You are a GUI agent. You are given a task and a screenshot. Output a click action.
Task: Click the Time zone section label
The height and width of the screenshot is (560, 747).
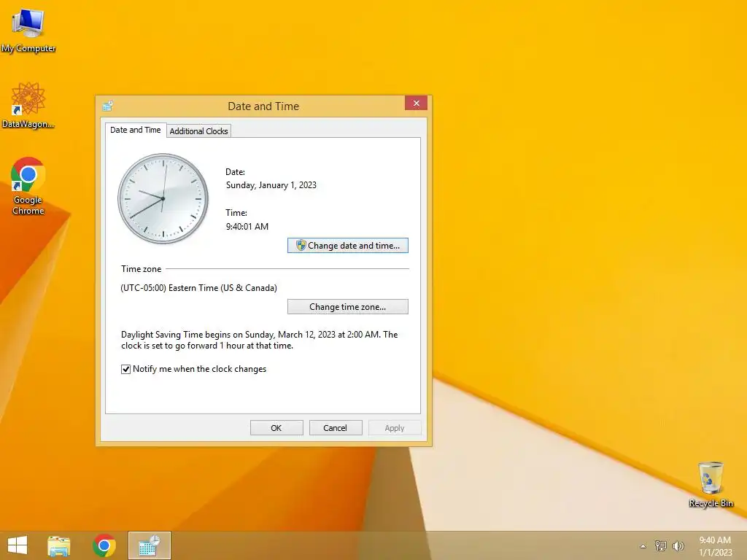pyautogui.click(x=141, y=268)
